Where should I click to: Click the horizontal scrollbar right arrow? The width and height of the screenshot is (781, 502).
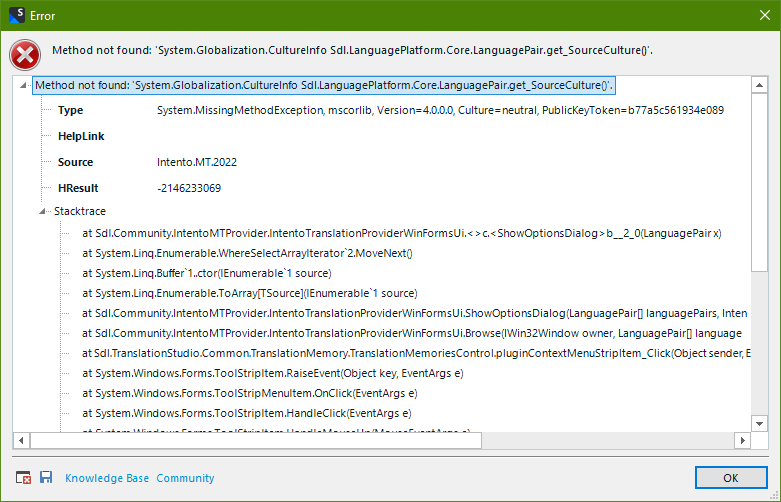(742, 440)
